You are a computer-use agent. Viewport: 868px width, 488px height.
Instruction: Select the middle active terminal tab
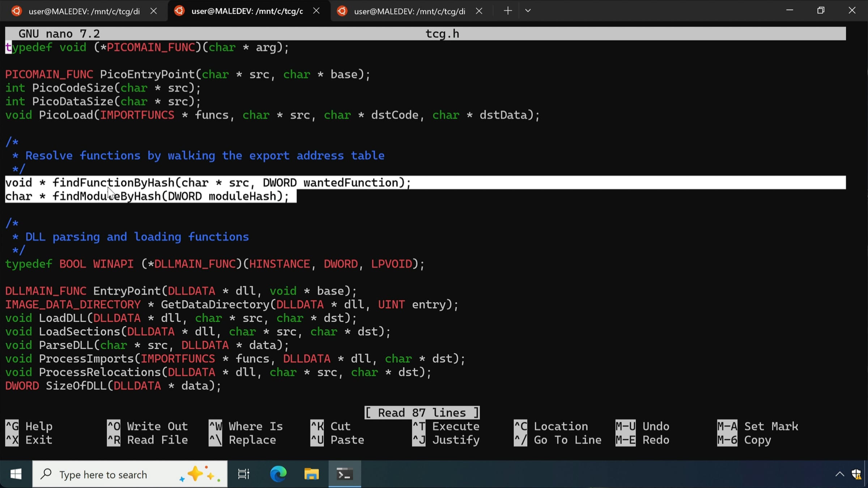pyautogui.click(x=247, y=11)
